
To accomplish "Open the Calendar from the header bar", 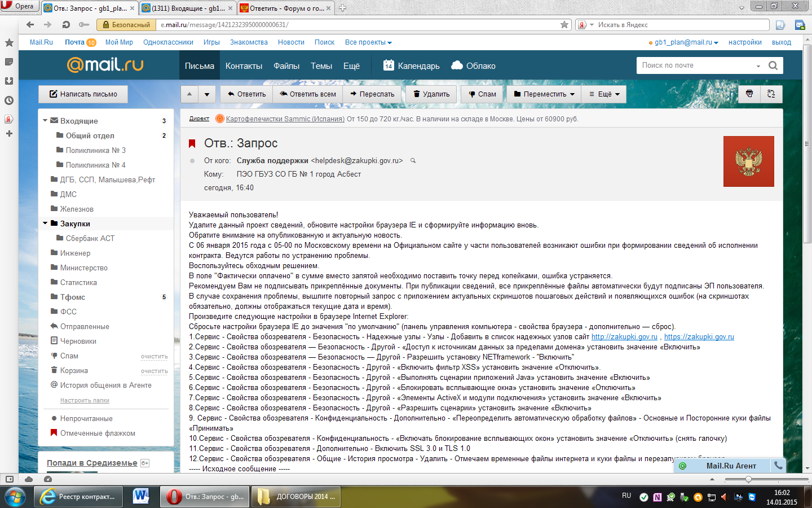I will 412,65.
